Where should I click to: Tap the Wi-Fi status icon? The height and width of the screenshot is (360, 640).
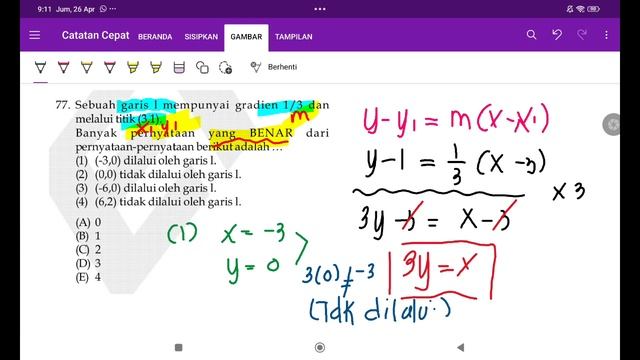[x=580, y=9]
